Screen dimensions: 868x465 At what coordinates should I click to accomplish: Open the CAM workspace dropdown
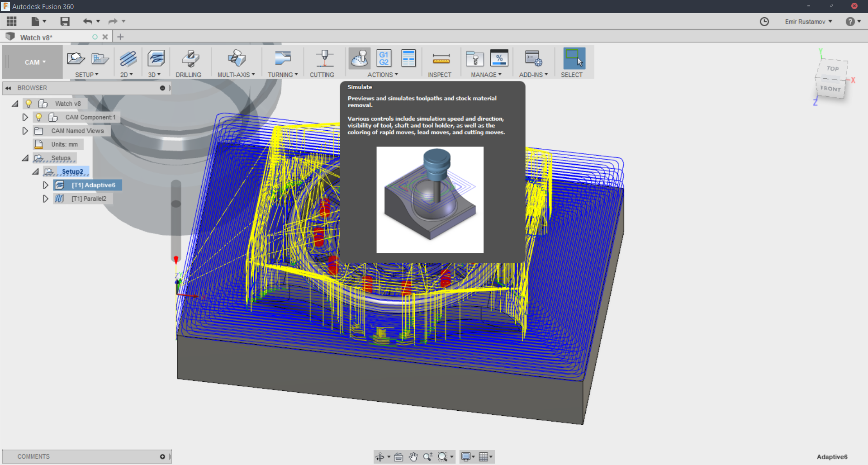click(x=35, y=62)
